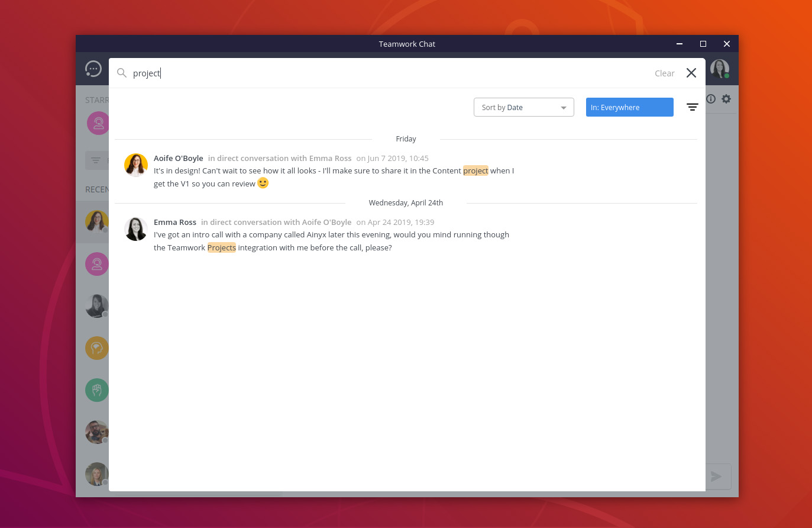Toggle the sidebar conversation filter control
The image size is (812, 528).
click(96, 160)
